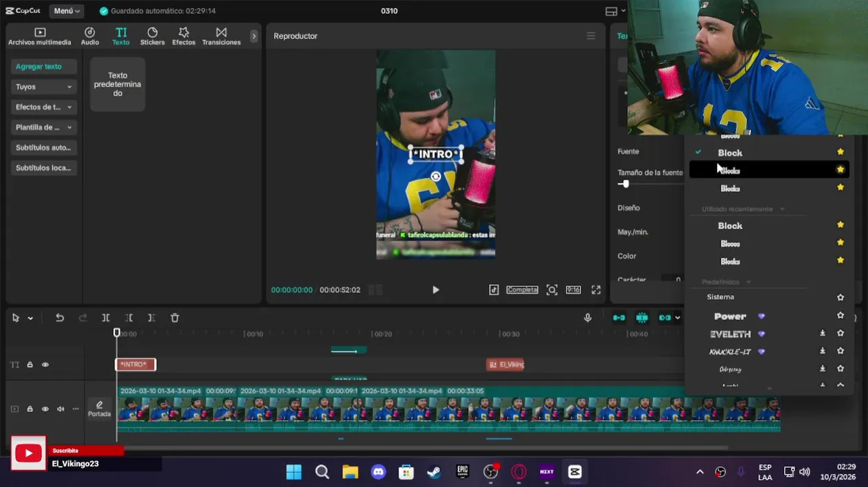
Task: Click the Redo arrow in timeline toolbar
Action: [83, 318]
